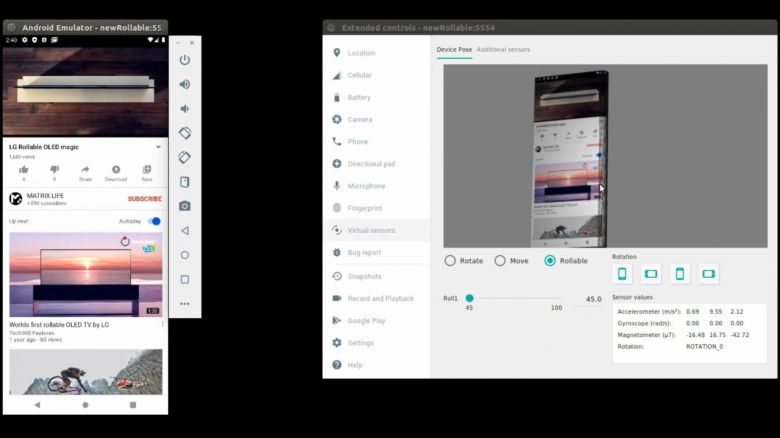780x438 pixels.
Task: Click the emulator volume up icon
Action: pos(185,84)
